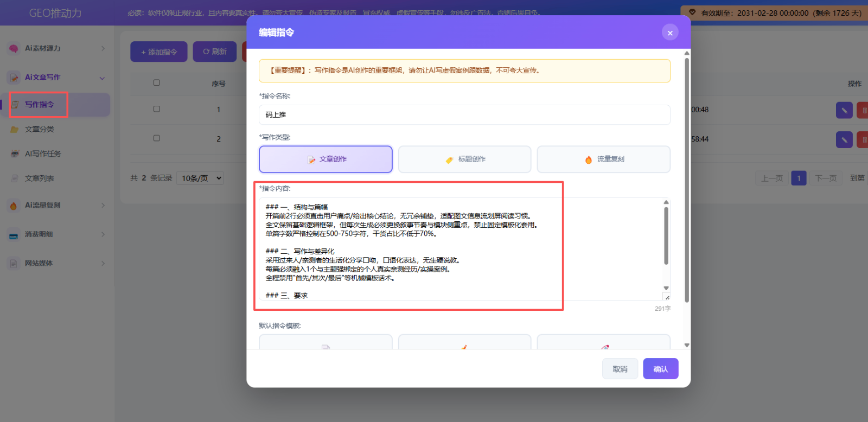Click textarea scrollbar down arrow

[x=666, y=288]
